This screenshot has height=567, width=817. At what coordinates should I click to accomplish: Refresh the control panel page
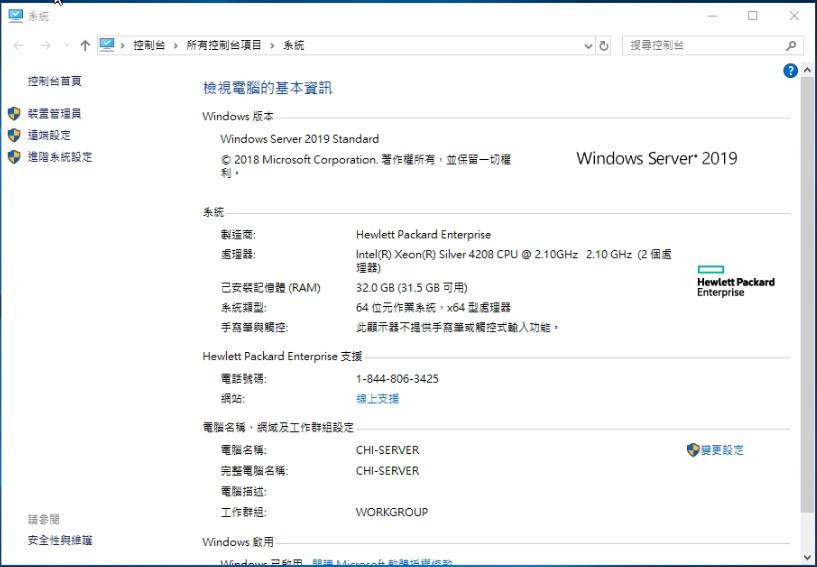[603, 46]
